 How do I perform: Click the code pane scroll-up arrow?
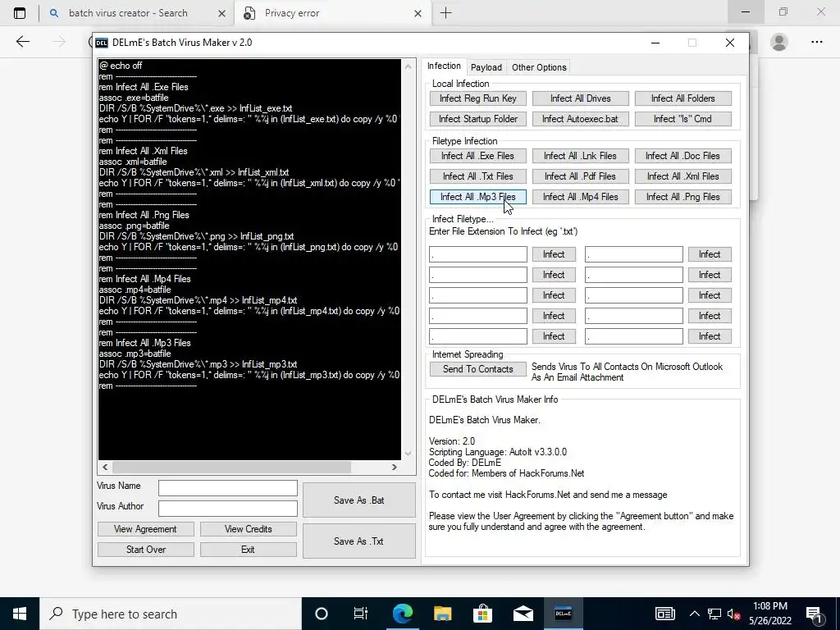(408, 66)
